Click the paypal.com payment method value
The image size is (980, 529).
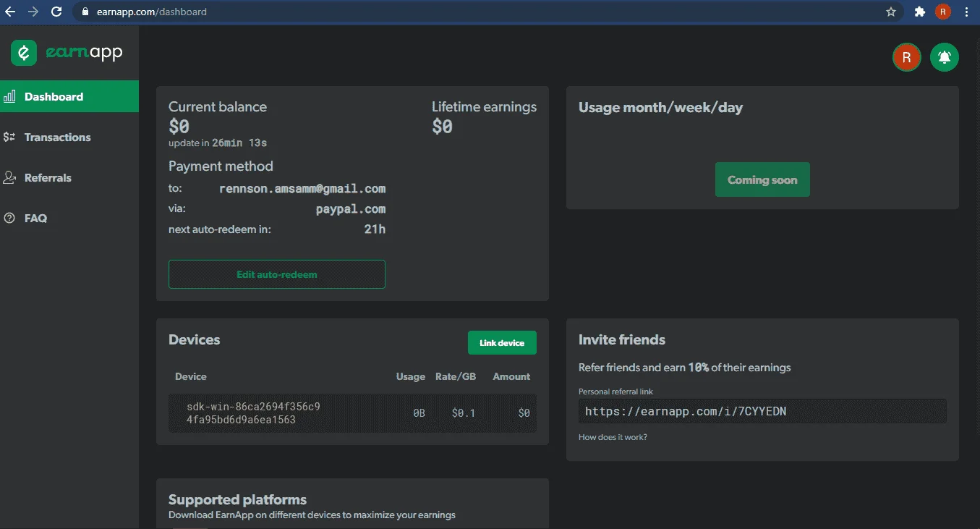[x=351, y=208]
